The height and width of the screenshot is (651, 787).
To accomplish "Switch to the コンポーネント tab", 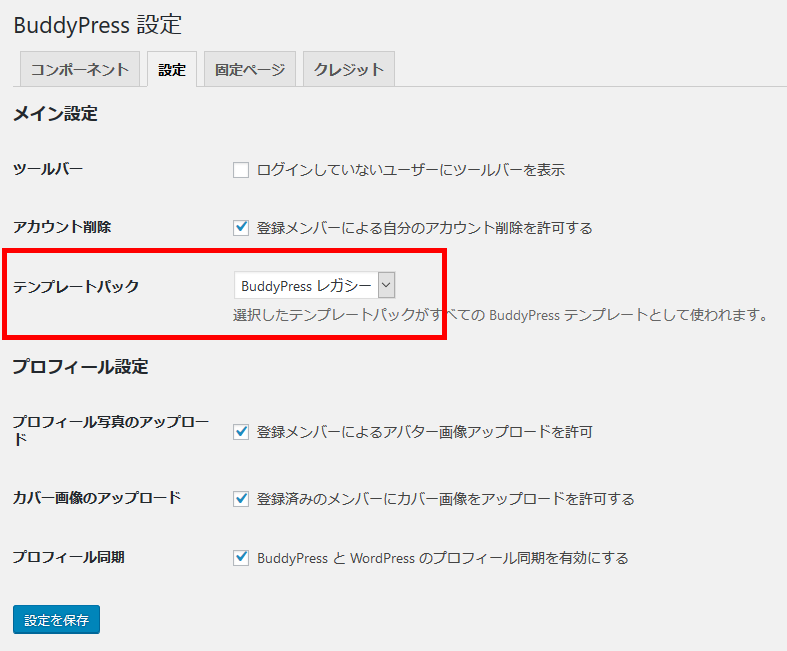I will 80,69.
